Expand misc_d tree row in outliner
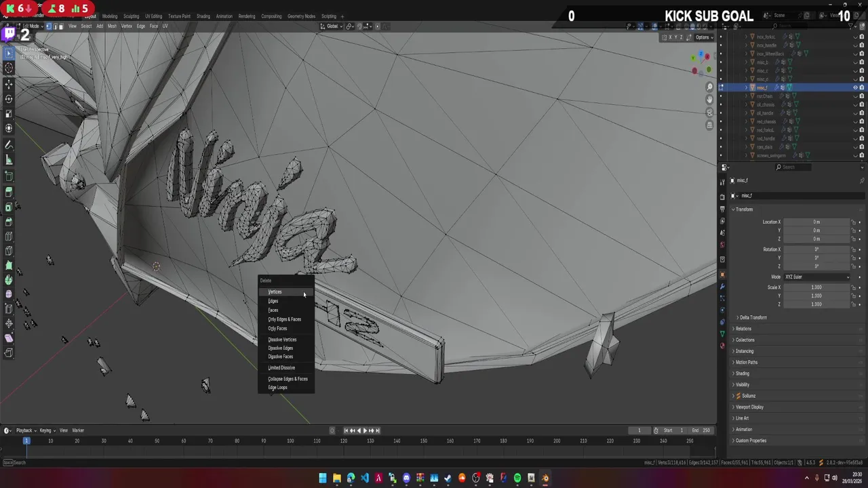 (747, 79)
